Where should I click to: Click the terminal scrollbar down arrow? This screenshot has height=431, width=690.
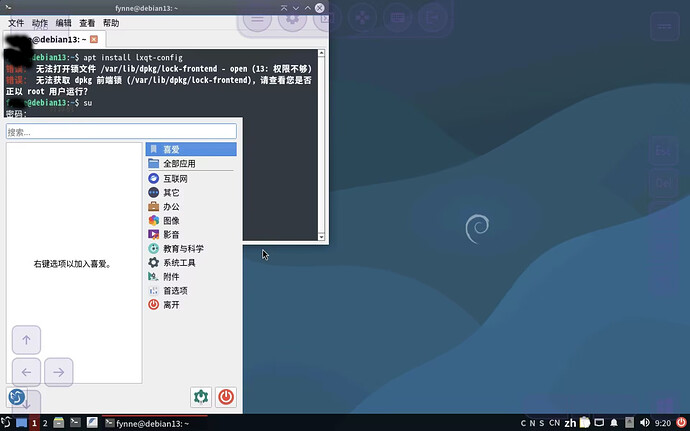pos(321,237)
